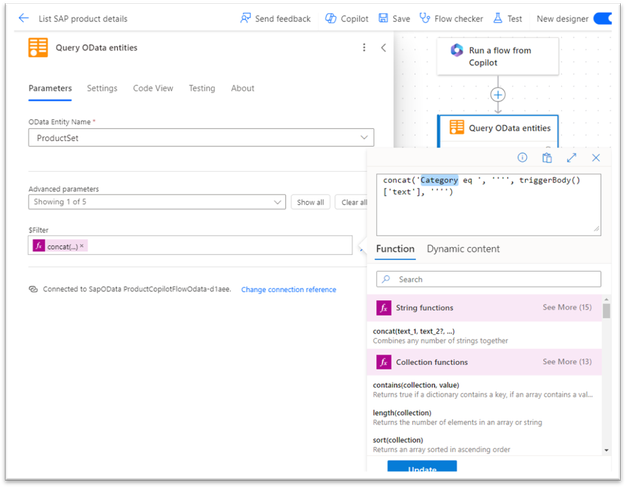Screen dimensions: 627x488
Task: Click the Clear all button
Action: point(353,202)
